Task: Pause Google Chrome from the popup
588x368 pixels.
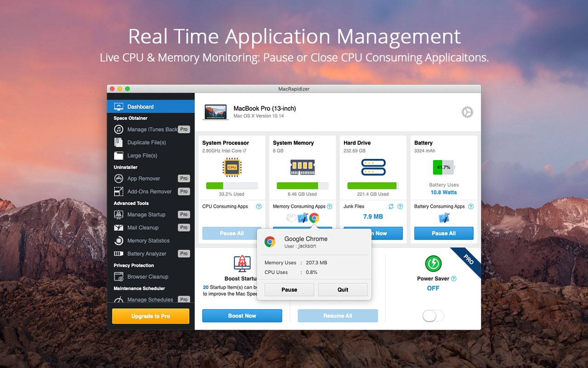Action: (289, 290)
